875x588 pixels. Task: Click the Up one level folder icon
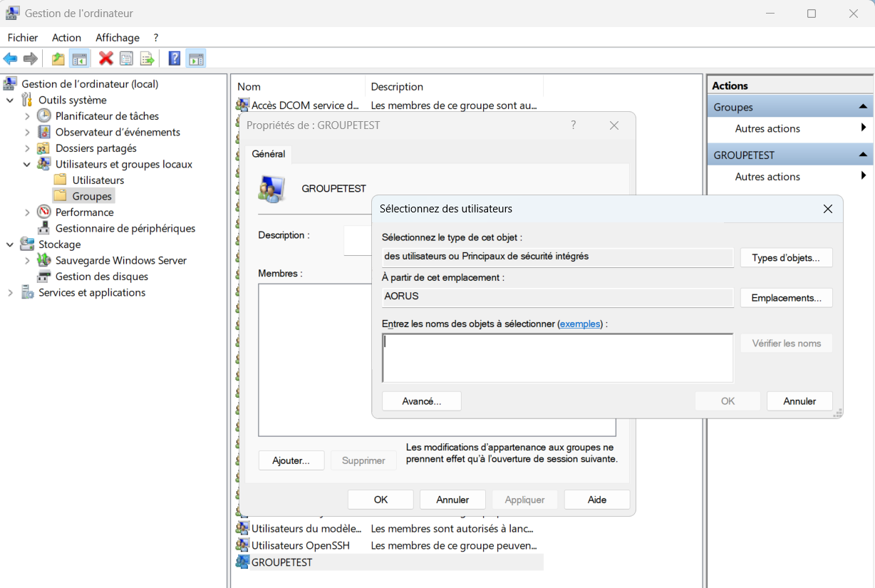coord(58,58)
